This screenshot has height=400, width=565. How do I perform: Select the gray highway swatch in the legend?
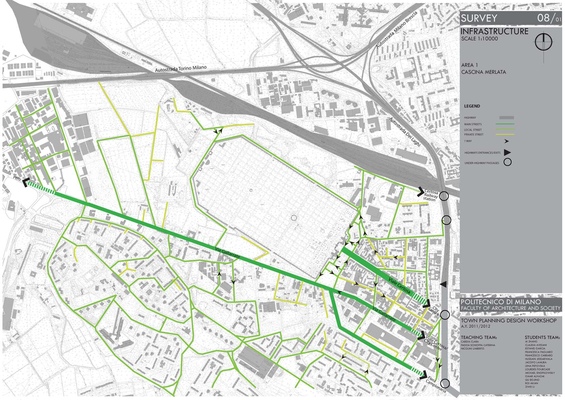506,118
